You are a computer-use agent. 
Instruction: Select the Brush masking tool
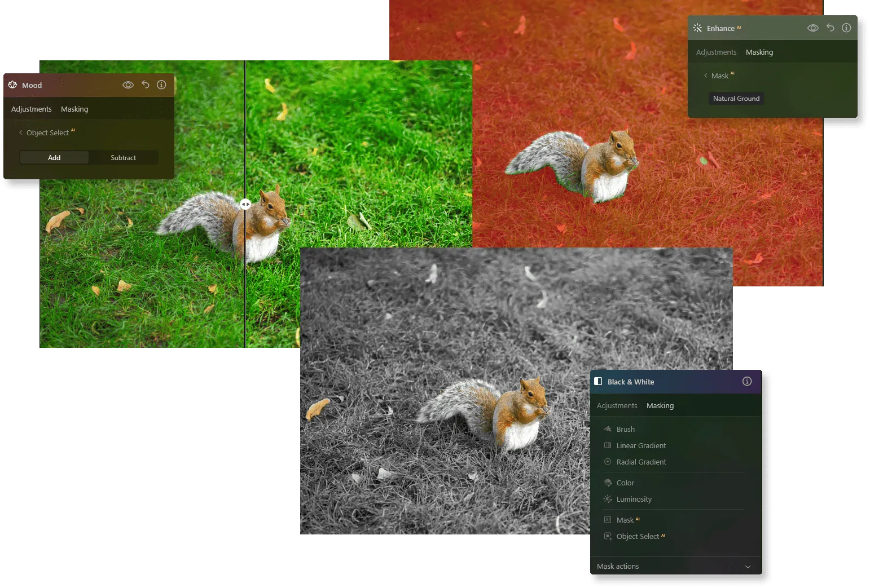click(x=625, y=429)
